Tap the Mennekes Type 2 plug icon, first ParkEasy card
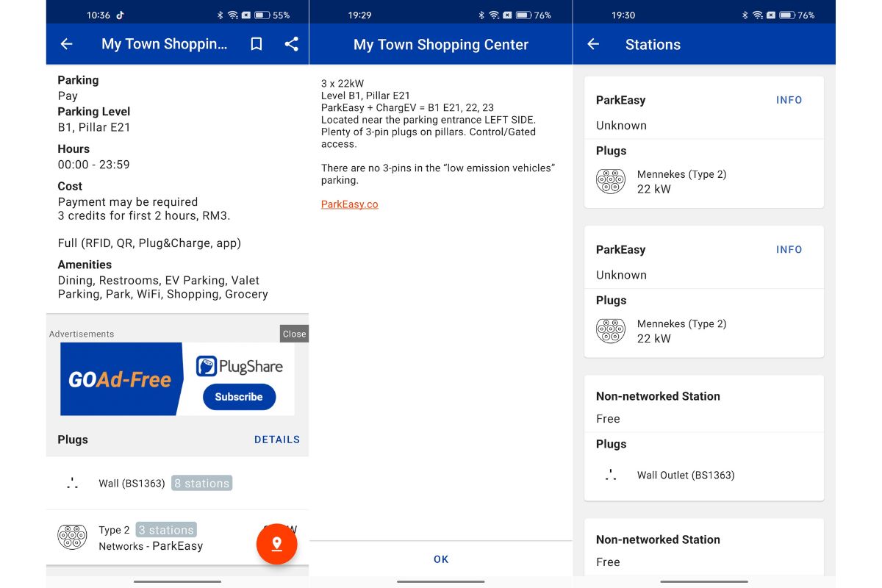Screen dimensions: 882x588 [x=610, y=181]
